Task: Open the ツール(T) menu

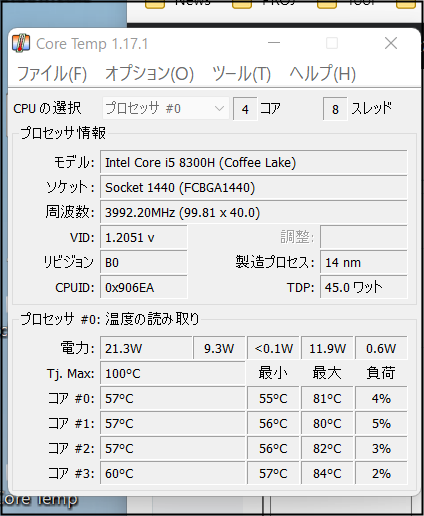Action: (241, 74)
